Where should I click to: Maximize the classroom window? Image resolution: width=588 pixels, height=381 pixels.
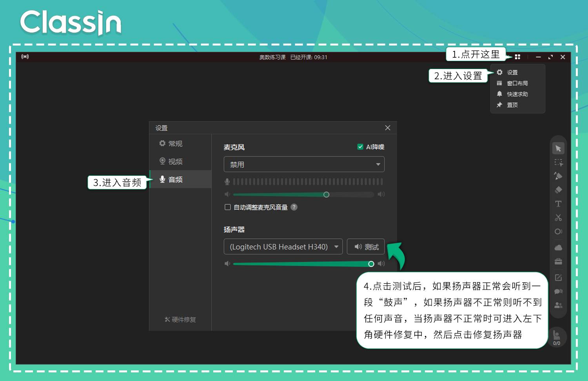coord(550,57)
